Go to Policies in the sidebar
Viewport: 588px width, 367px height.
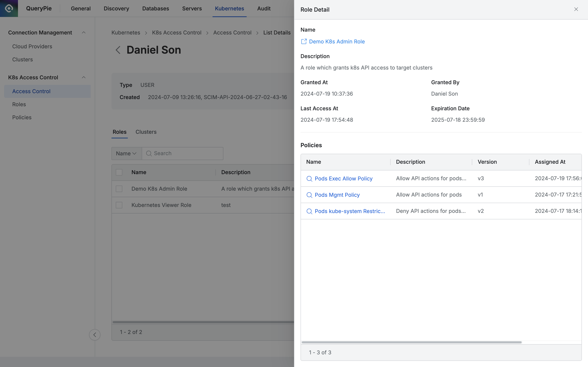(x=22, y=117)
